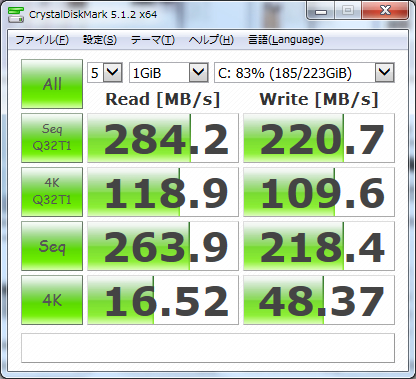Screen dimensions: 416x379
Task: Open the ヘルプ(H) menu
Action: coord(211,40)
